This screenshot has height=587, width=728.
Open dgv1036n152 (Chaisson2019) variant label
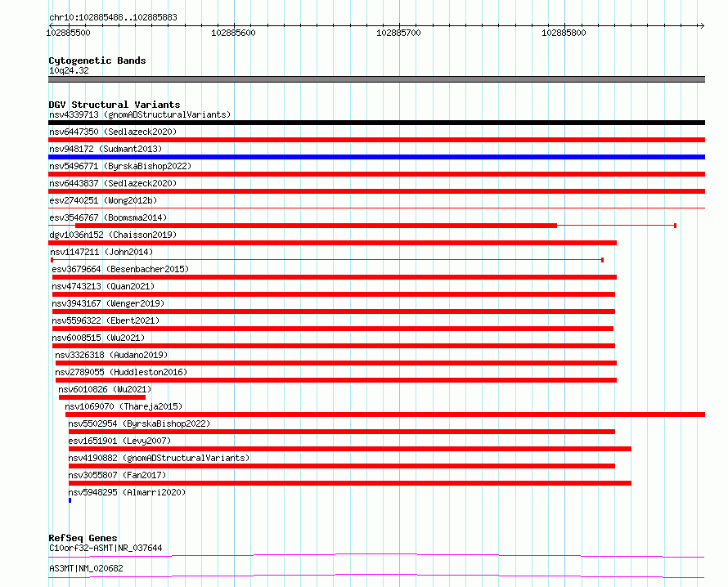113,235
